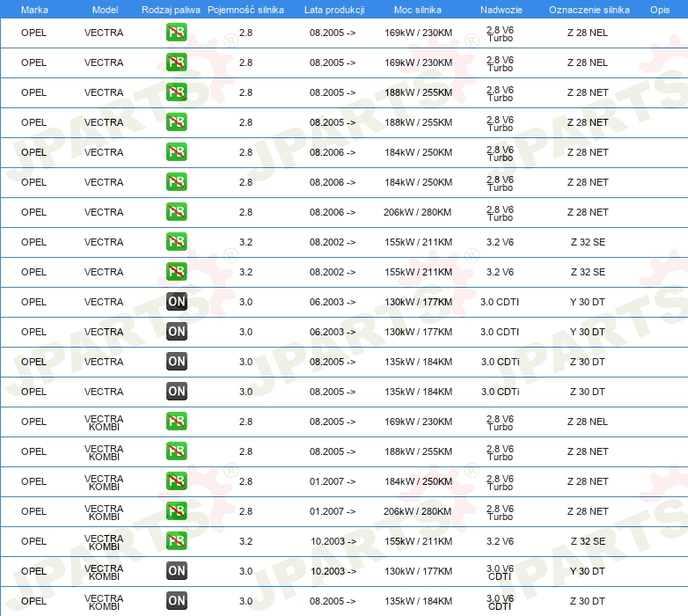Click VECTRA KOMBI model in the Z 32 SE row
Viewport: 688px width, 616px height.
(x=104, y=542)
